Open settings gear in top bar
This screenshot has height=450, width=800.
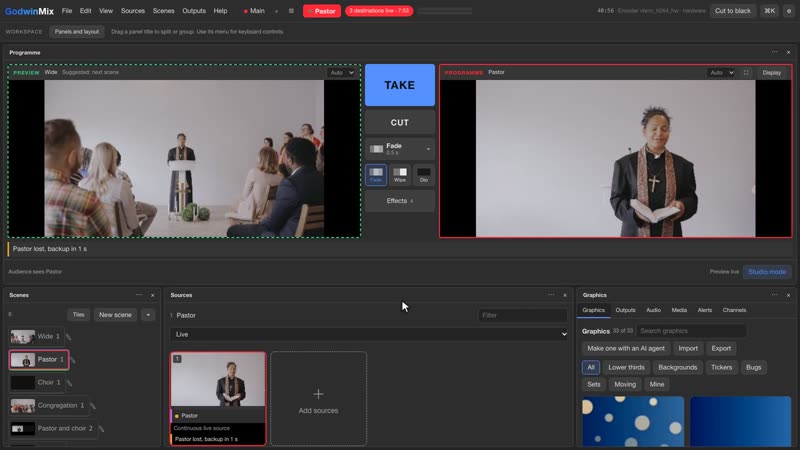coord(789,11)
